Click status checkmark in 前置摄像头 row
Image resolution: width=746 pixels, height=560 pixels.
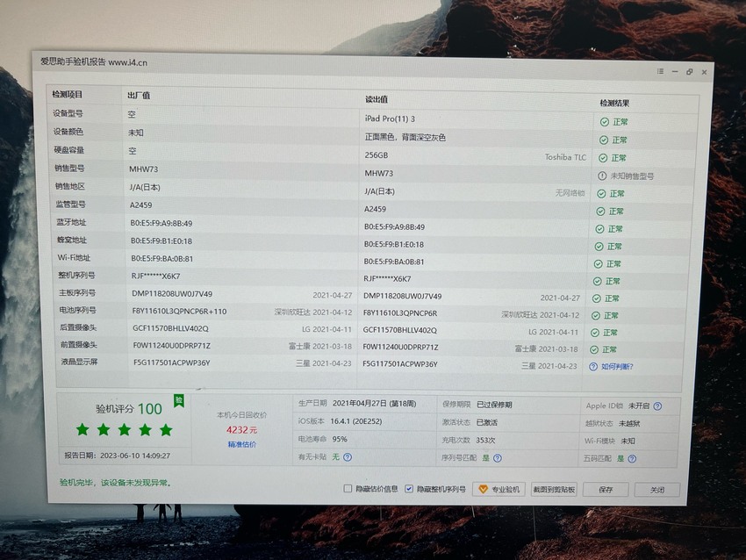tap(594, 349)
